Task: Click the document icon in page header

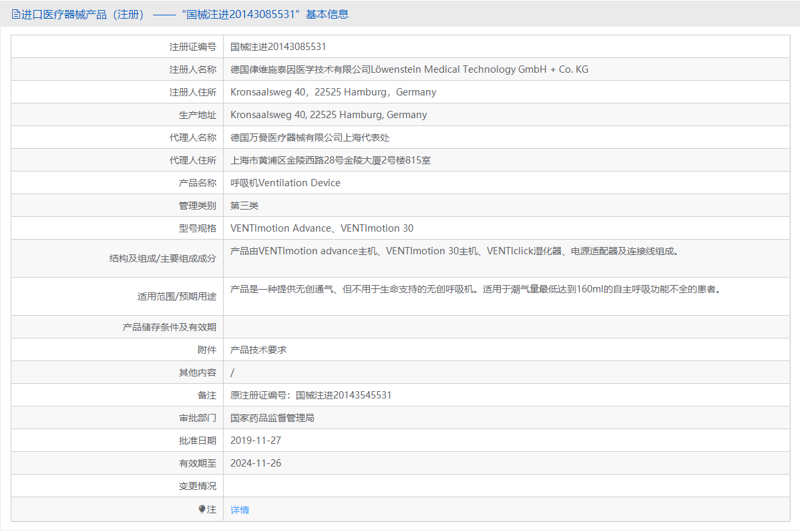Action: [x=16, y=14]
